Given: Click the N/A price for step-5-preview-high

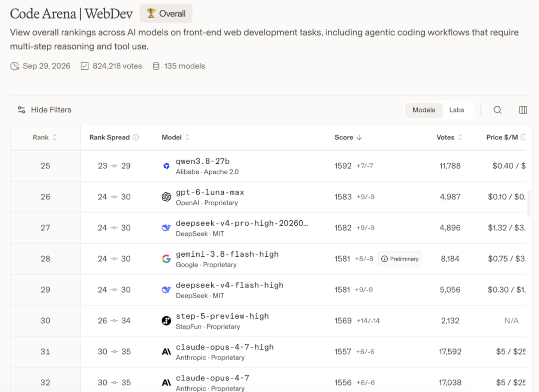Looking at the screenshot, I should click(511, 321).
